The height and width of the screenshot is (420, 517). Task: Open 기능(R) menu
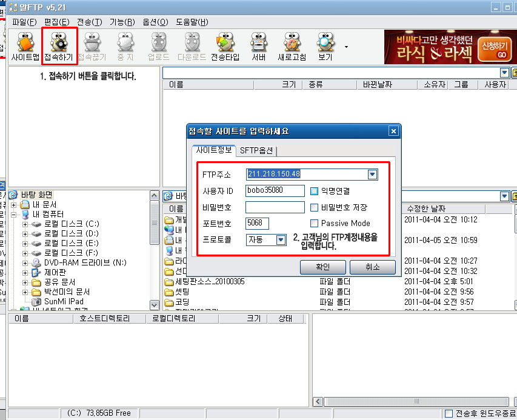point(122,22)
